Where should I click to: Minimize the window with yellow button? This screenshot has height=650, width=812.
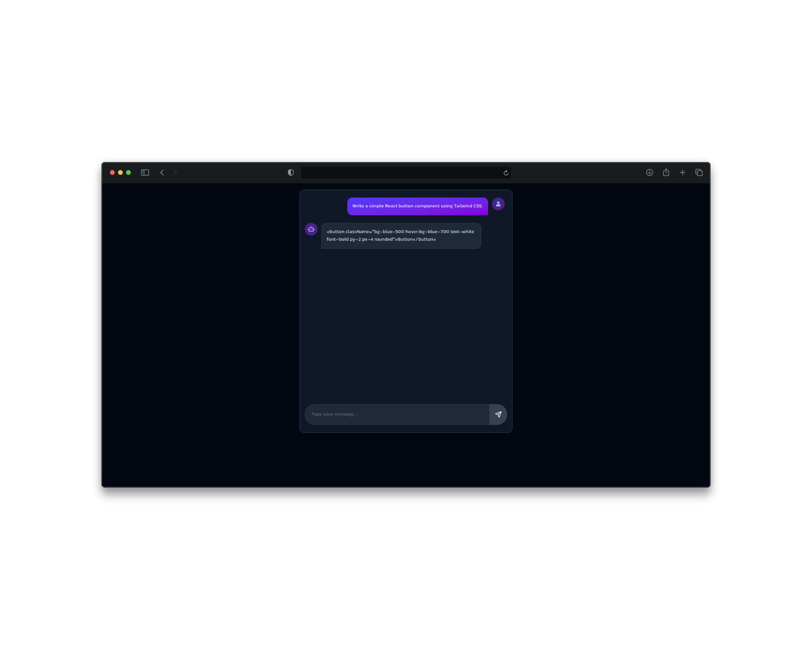[121, 173]
